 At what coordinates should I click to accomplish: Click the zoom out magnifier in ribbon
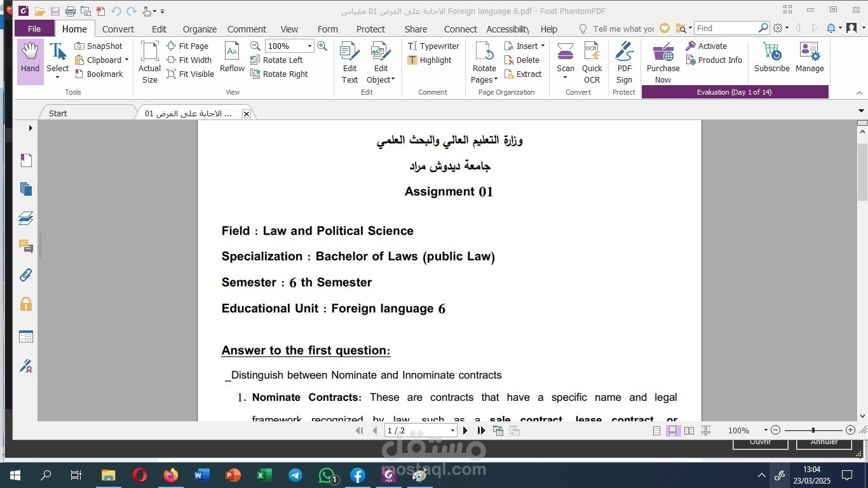point(255,46)
